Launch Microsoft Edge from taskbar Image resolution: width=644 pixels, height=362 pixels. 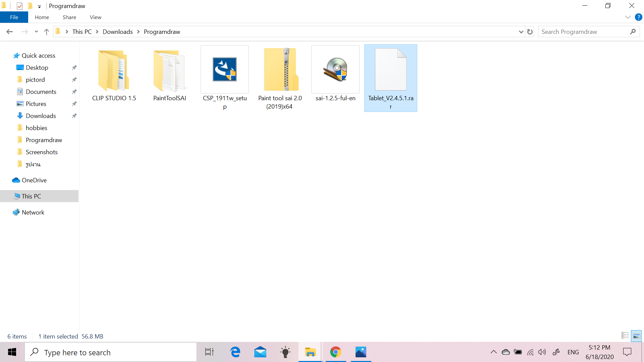(x=235, y=352)
